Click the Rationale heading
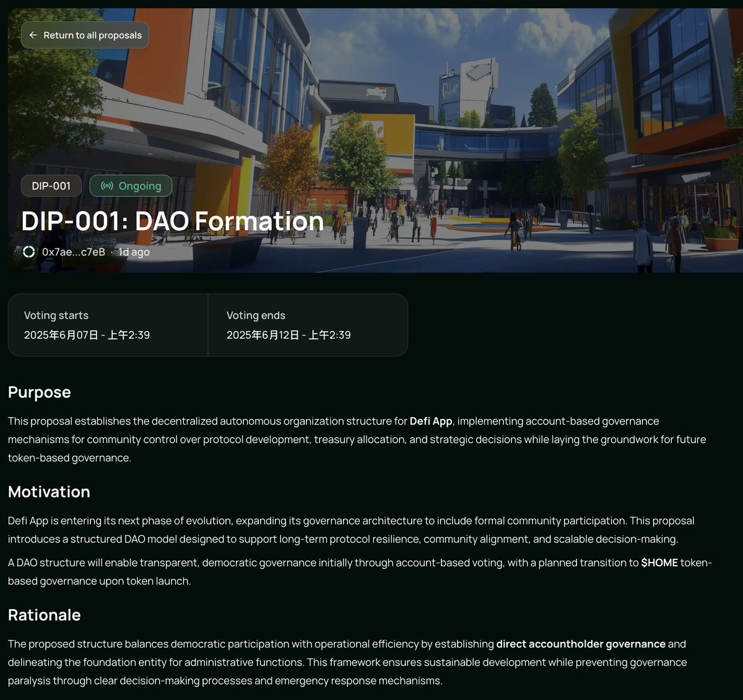743x700 pixels. (45, 615)
